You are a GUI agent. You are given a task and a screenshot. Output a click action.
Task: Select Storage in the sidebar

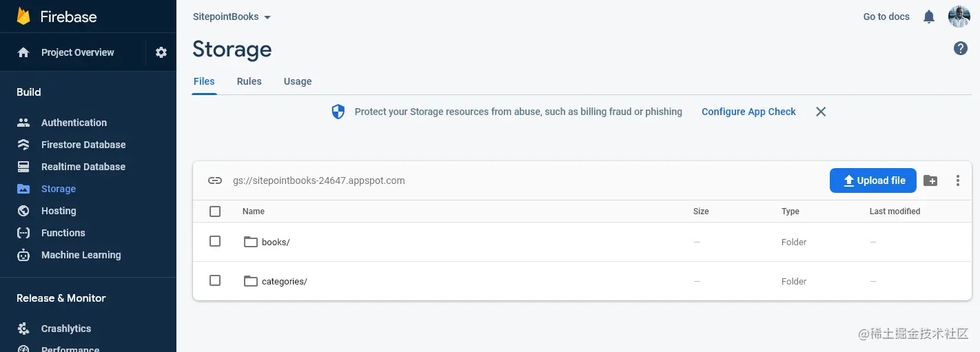59,189
